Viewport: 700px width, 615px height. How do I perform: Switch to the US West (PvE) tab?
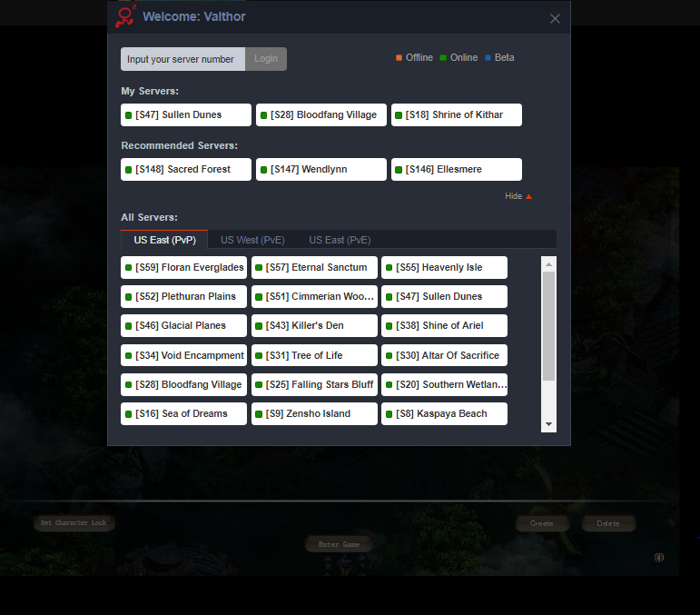[252, 240]
